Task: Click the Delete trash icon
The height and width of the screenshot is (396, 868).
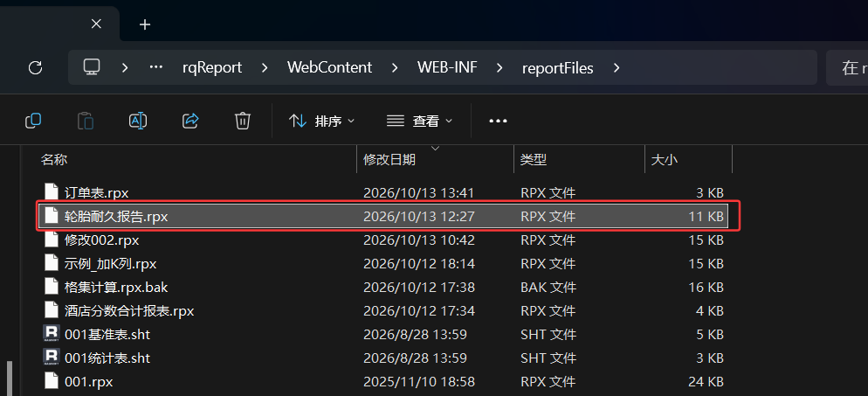Action: (243, 120)
